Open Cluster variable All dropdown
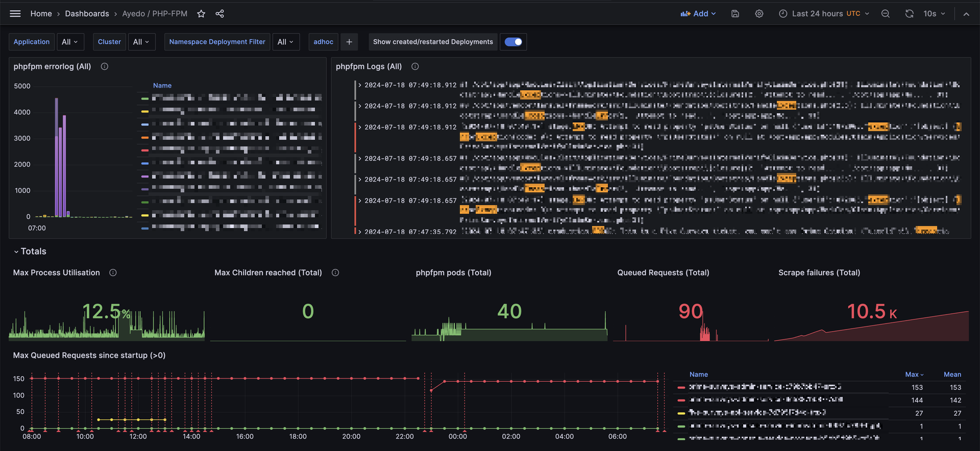 click(x=141, y=42)
